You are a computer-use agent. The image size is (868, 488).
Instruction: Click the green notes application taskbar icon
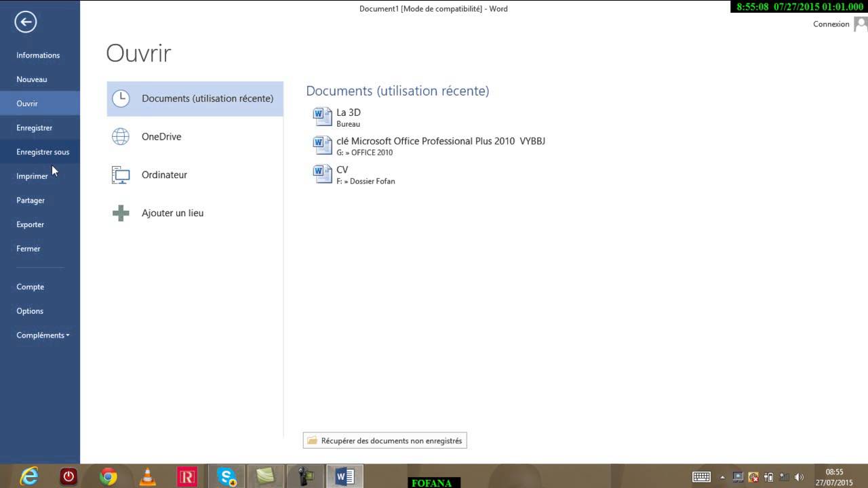266,476
